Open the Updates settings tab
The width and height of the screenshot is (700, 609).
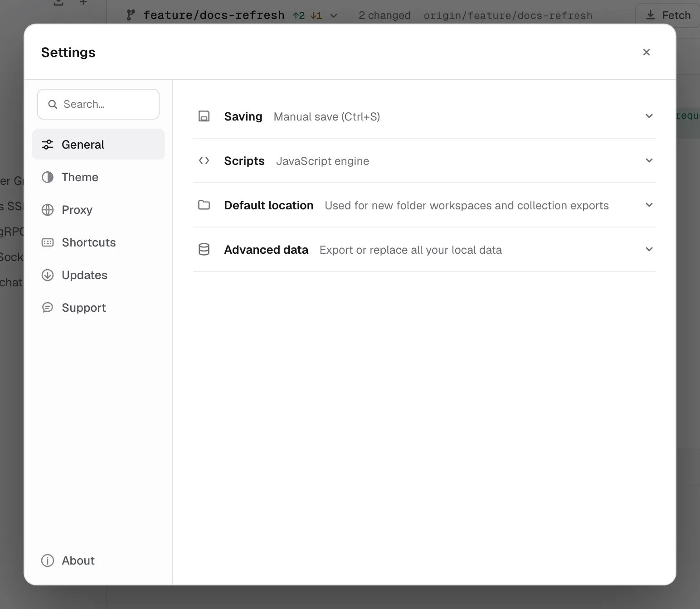pyautogui.click(x=98, y=275)
